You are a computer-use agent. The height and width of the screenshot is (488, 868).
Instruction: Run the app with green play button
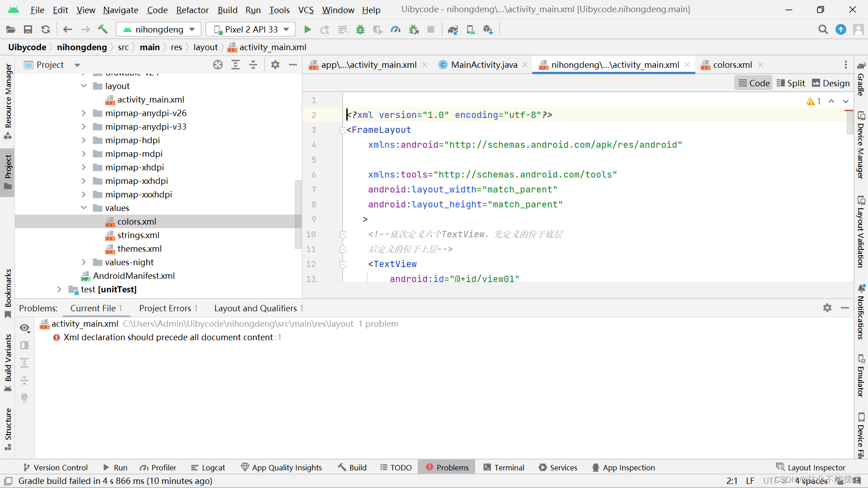tap(307, 30)
